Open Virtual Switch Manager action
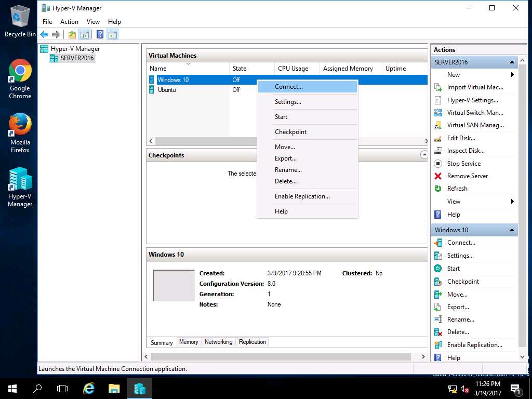This screenshot has width=532, height=399. pyautogui.click(x=475, y=113)
